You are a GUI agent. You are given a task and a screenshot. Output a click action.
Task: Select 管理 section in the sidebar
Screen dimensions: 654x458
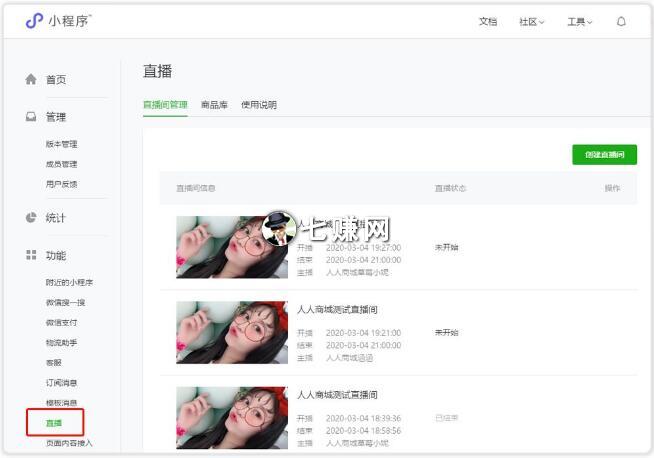[56, 117]
